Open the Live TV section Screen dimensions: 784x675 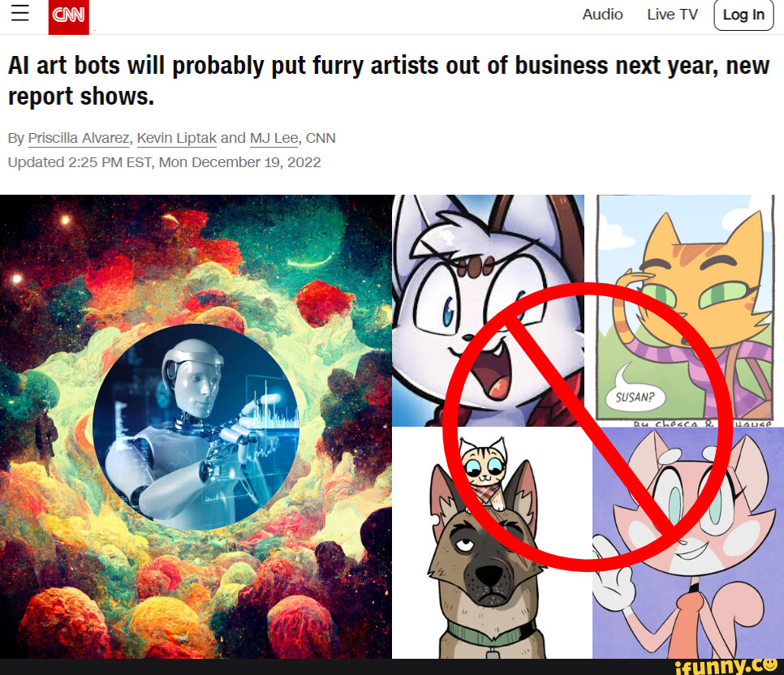click(672, 15)
